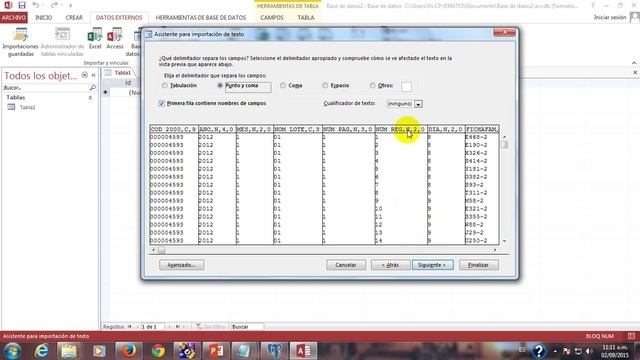Click the preview horizontal scrollbar thumb

162,250
